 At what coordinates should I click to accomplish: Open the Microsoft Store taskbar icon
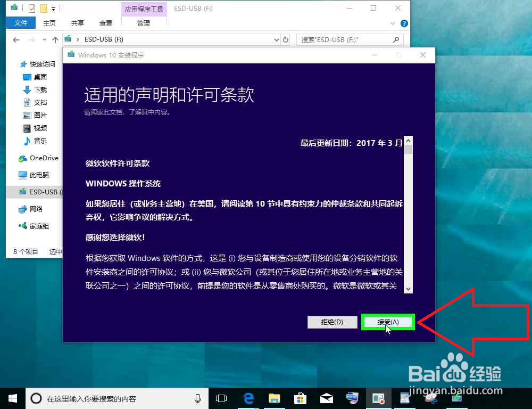(301, 398)
